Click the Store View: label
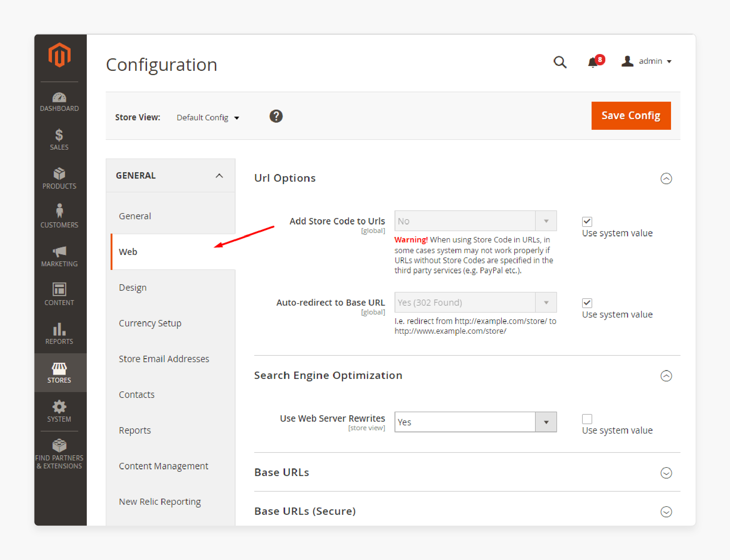Screen dimensions: 730x560 138,117
